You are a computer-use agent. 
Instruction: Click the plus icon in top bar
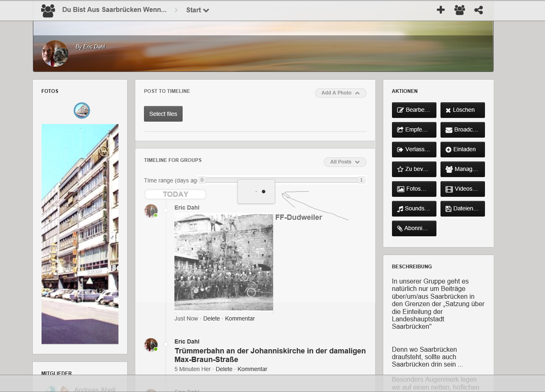tap(441, 10)
